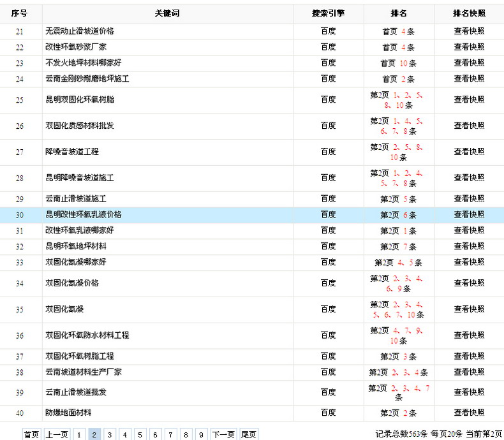Image resolution: width=504 pixels, height=440 pixels.
Task: Click 查看快照 for keyword 双固化环氧防水材料工程
Action: pos(469,335)
